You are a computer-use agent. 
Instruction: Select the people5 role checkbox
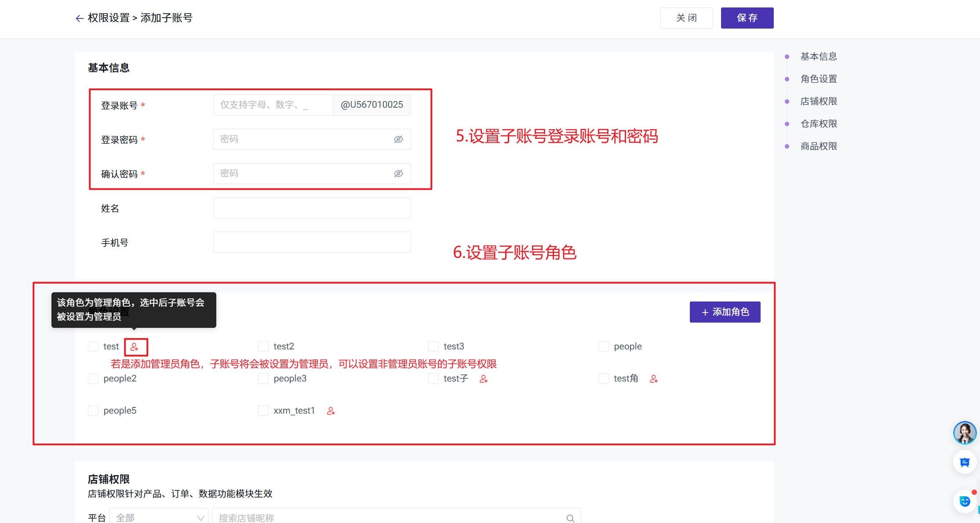tap(93, 410)
